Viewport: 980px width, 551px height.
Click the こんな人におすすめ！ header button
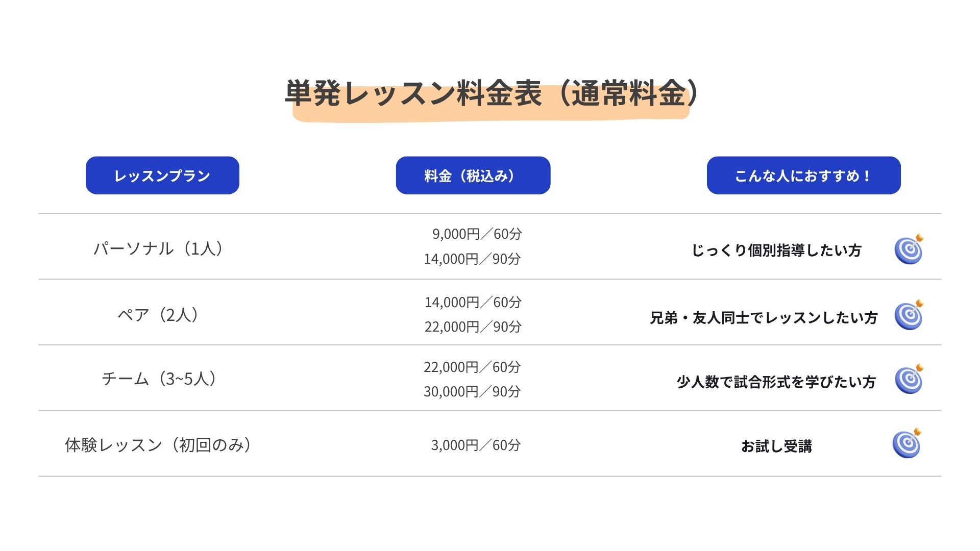pyautogui.click(x=803, y=176)
